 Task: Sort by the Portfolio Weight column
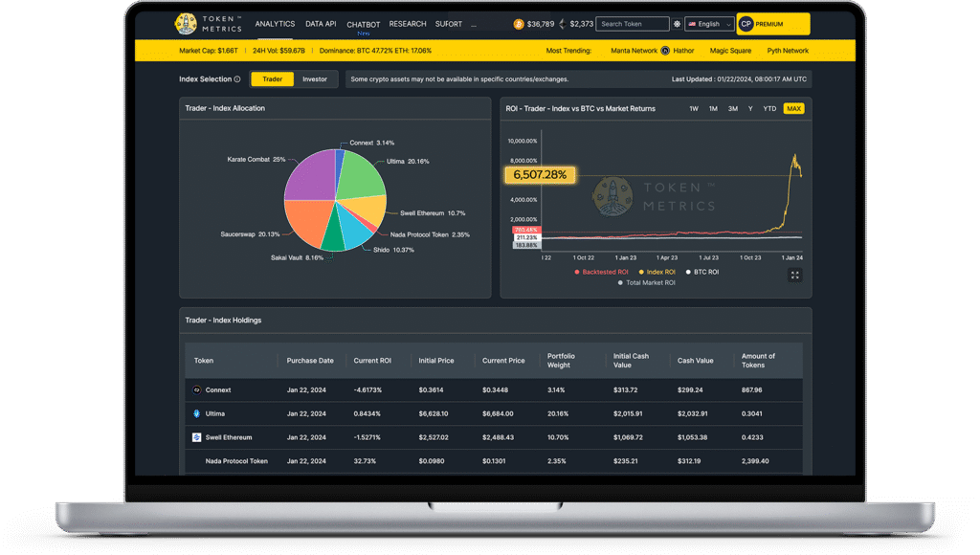click(x=561, y=361)
